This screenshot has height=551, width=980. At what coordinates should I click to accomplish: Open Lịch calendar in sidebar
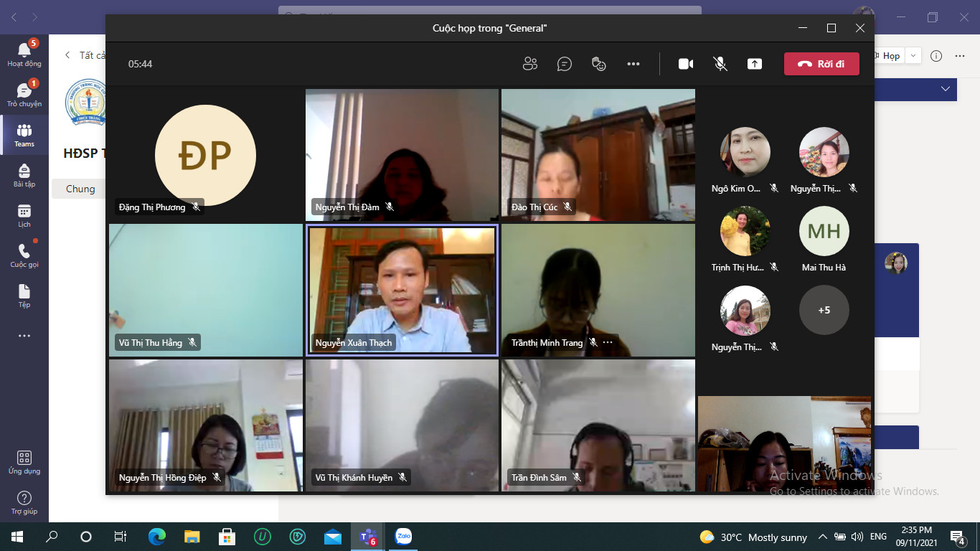[24, 215]
